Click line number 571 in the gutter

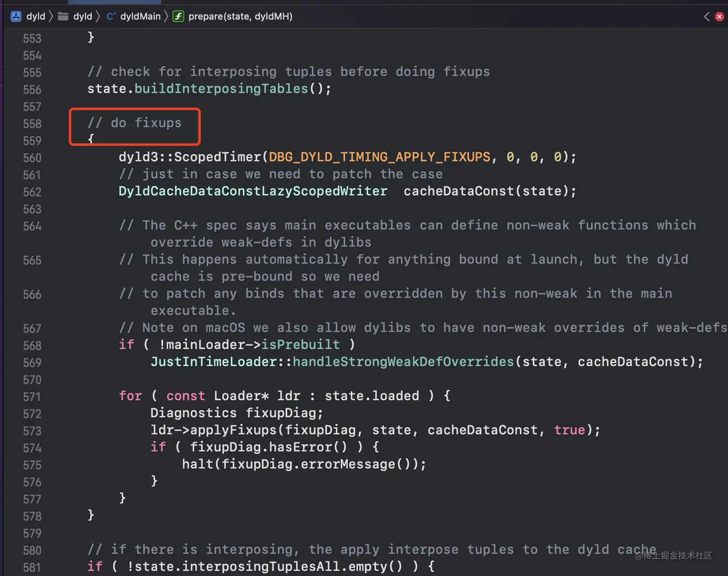click(32, 397)
